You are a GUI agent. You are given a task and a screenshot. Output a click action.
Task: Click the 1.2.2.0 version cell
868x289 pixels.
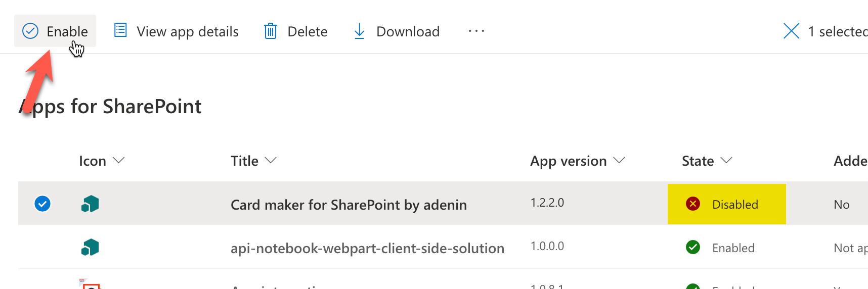[x=547, y=203]
